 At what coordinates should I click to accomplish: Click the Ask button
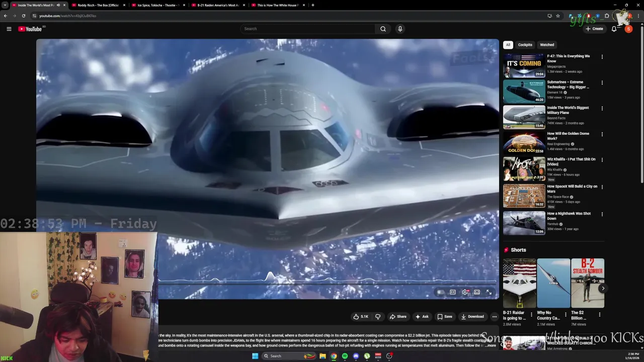(x=422, y=317)
